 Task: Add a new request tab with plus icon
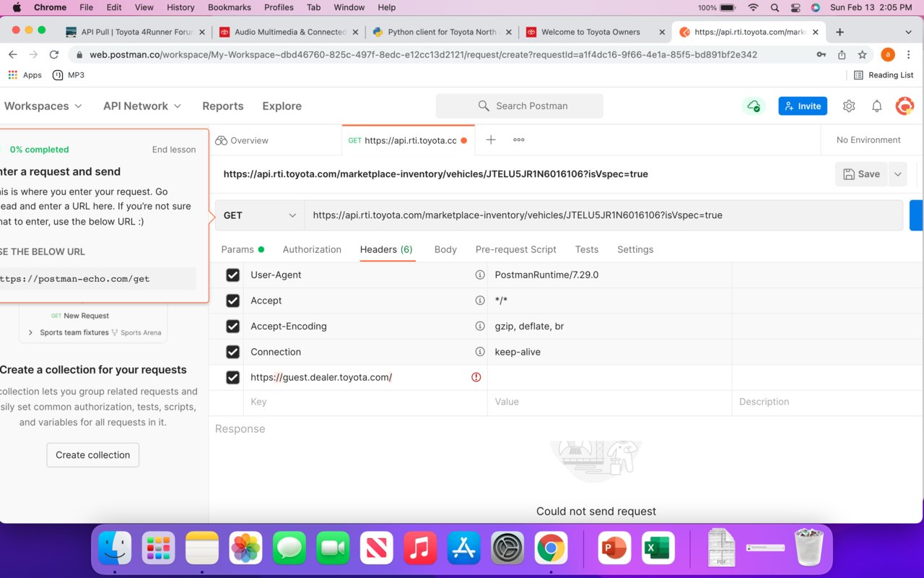[x=491, y=140]
